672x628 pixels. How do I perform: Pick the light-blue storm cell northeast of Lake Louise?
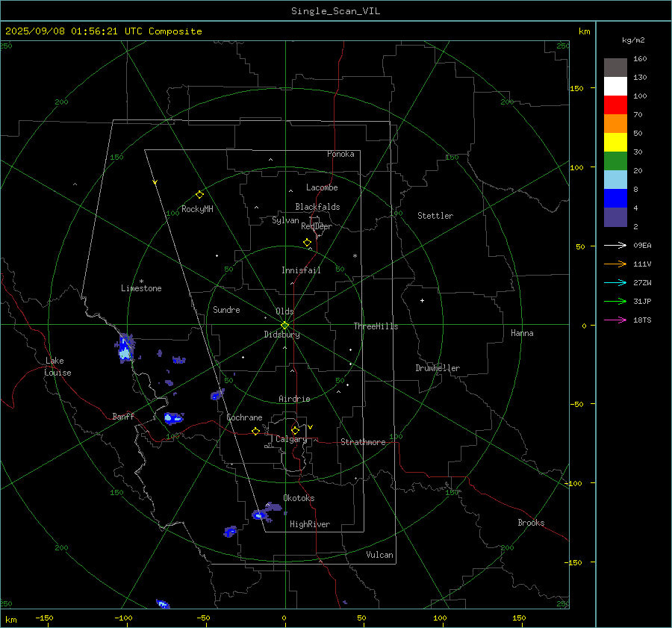click(x=125, y=348)
